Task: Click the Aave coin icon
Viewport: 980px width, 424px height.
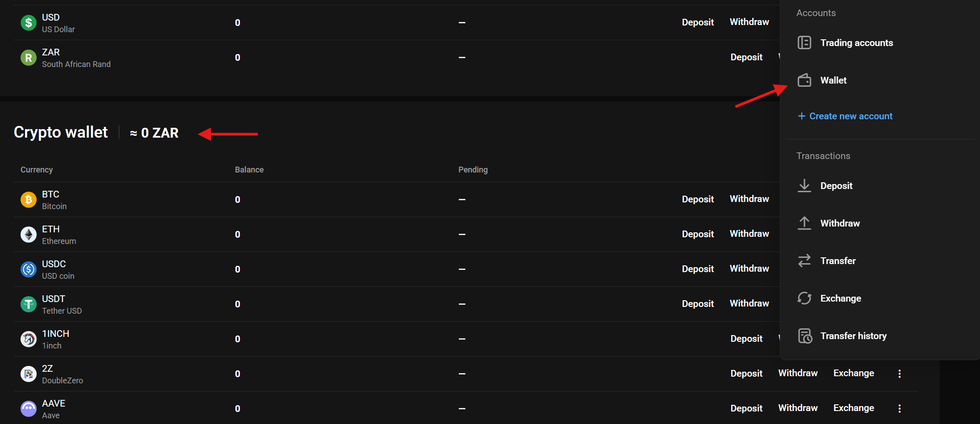Action: coord(29,409)
